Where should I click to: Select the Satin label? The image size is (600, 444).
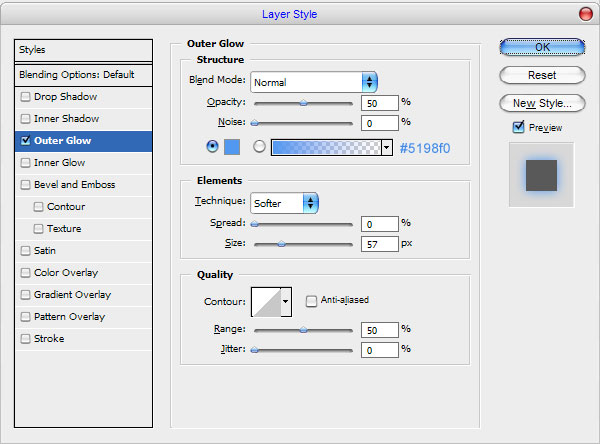point(45,251)
